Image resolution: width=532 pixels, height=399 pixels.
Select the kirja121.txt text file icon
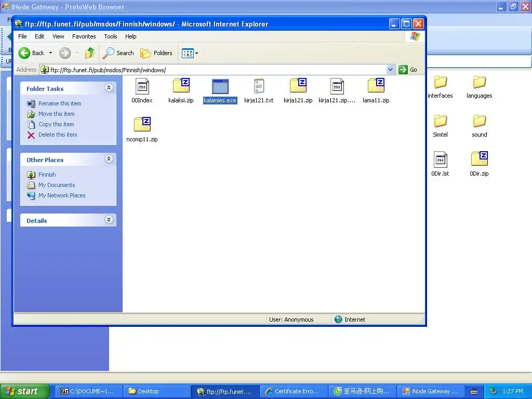click(259, 86)
